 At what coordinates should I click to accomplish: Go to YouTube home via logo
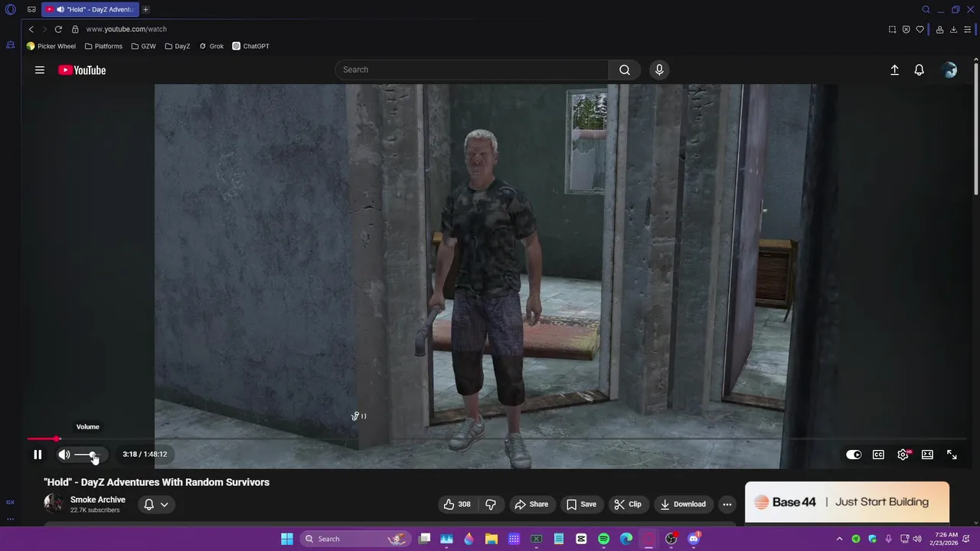click(x=82, y=70)
